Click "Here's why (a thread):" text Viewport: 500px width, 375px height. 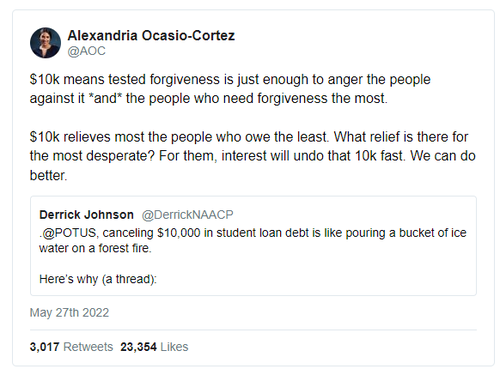pos(98,279)
